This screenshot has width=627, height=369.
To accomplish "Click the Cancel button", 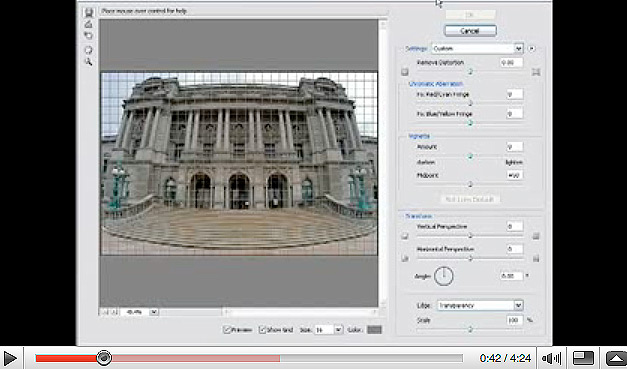I will (x=470, y=31).
